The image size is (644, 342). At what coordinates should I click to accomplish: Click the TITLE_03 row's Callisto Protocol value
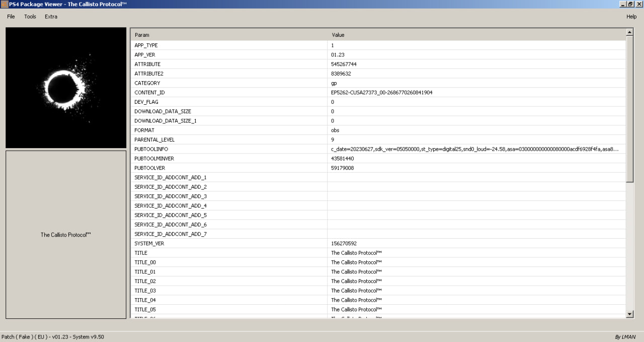[357, 291]
